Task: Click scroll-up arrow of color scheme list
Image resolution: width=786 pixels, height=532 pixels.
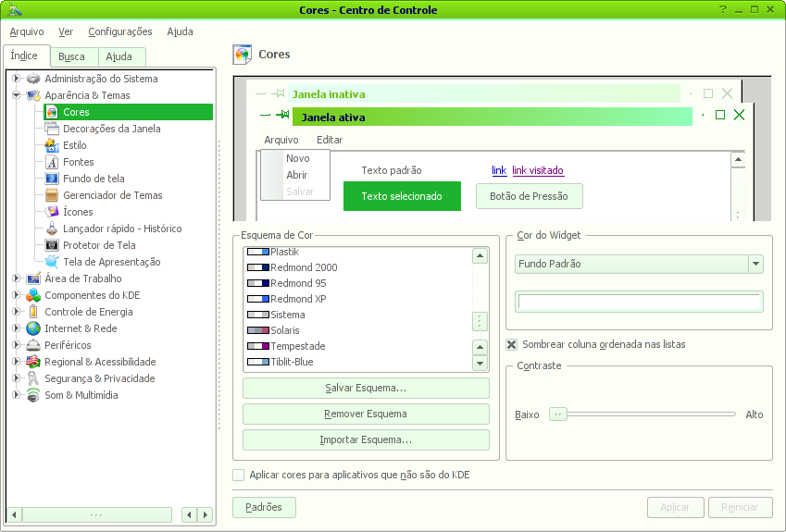Action: pos(480,256)
